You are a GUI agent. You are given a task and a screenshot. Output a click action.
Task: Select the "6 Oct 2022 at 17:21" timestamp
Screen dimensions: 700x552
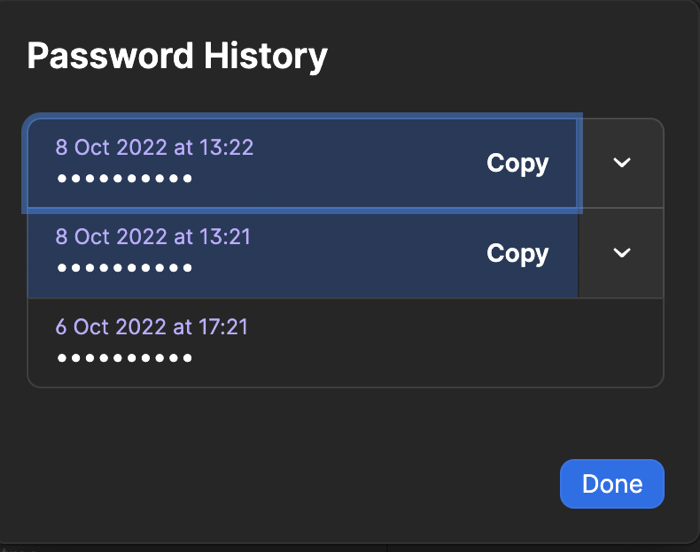pyautogui.click(x=152, y=327)
